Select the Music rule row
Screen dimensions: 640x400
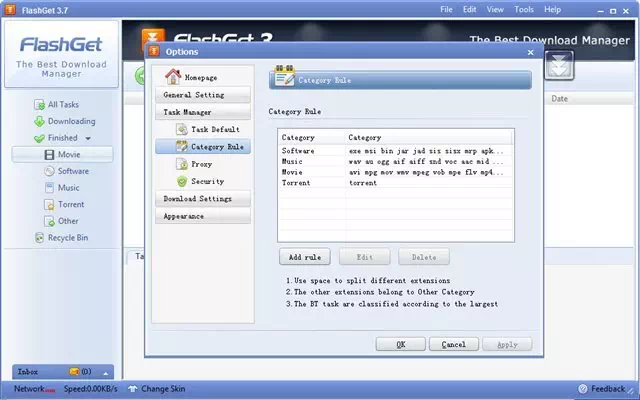click(395, 161)
